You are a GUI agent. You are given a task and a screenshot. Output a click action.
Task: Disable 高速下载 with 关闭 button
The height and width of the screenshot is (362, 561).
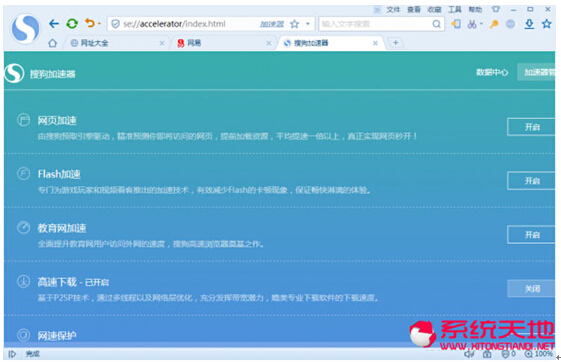[531, 289]
